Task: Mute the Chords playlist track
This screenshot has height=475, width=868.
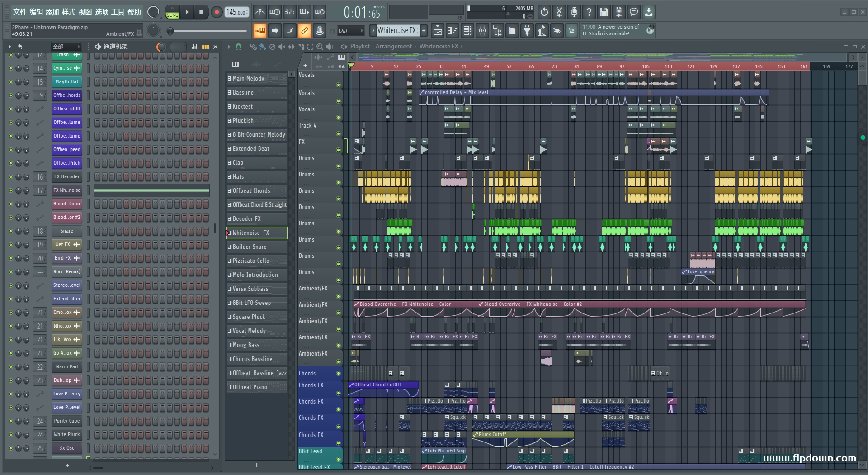Action: pos(338,373)
